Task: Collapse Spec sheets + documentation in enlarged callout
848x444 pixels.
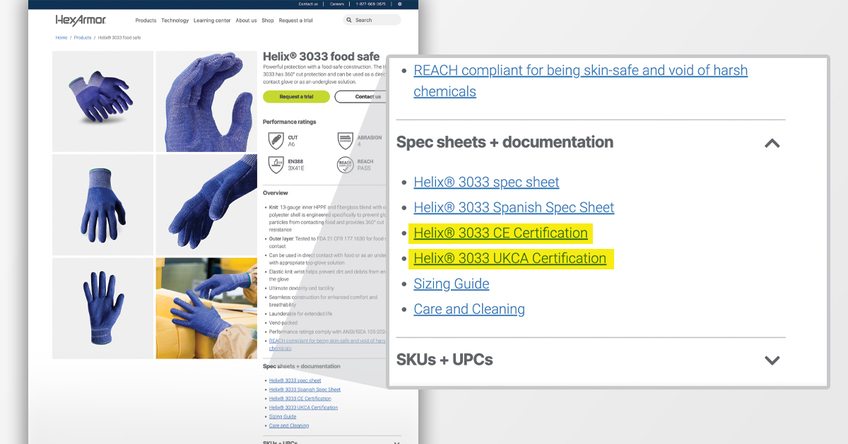Action: (x=772, y=143)
